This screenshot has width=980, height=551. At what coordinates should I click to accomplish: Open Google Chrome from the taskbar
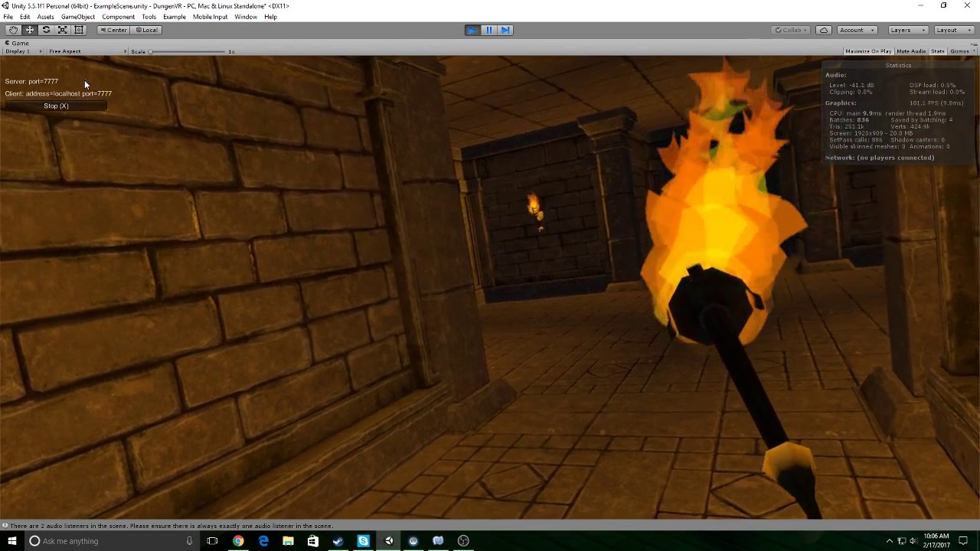(x=238, y=541)
